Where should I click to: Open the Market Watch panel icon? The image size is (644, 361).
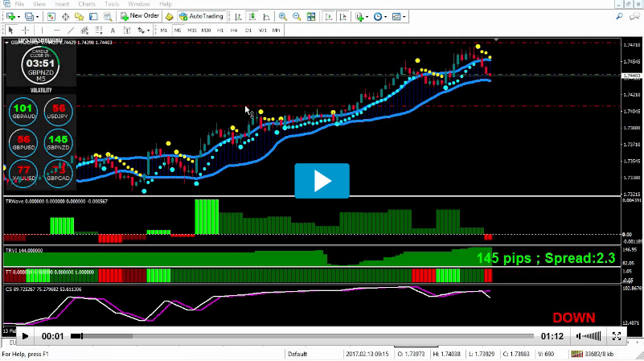(51, 16)
